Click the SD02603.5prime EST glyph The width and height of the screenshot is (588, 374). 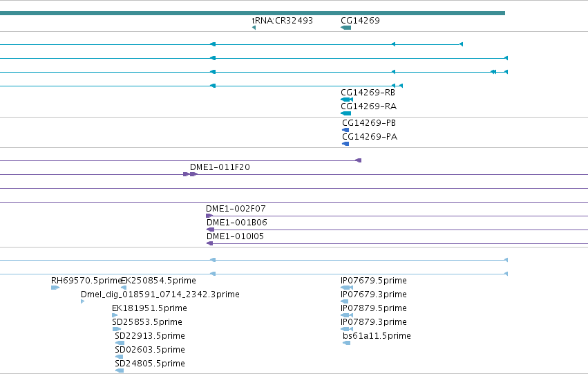coord(119,357)
